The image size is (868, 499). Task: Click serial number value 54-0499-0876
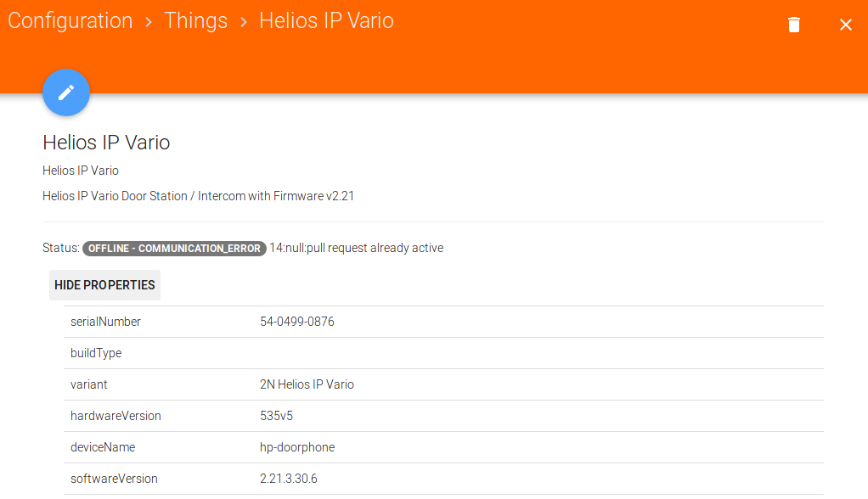(297, 322)
